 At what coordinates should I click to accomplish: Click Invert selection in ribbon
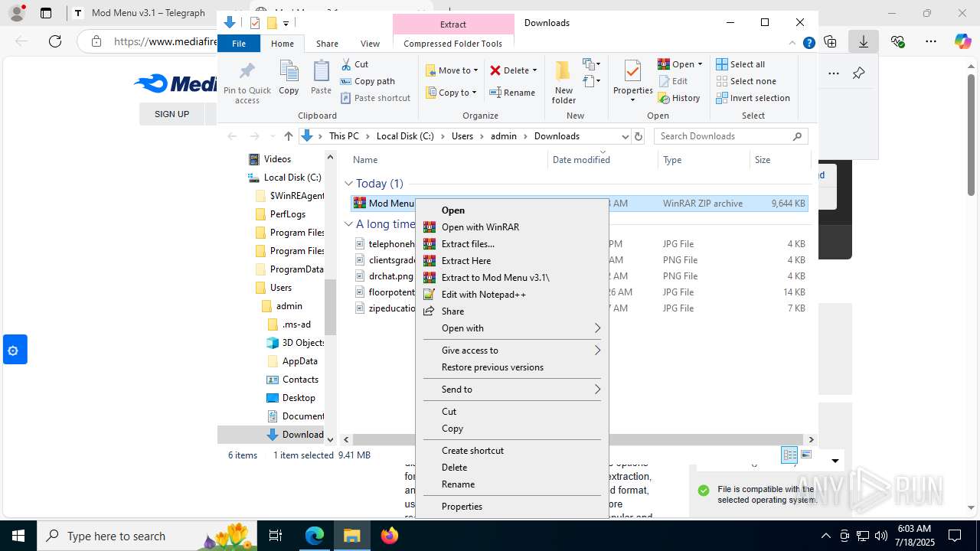(753, 98)
